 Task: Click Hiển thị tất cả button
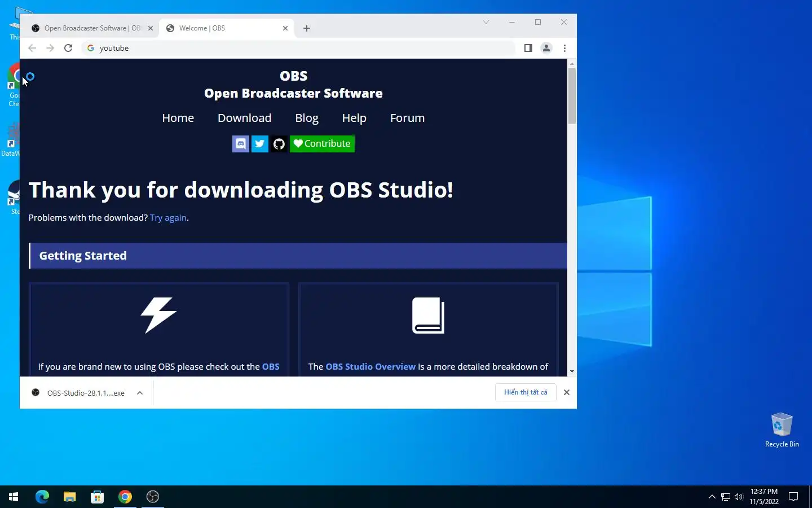point(526,392)
